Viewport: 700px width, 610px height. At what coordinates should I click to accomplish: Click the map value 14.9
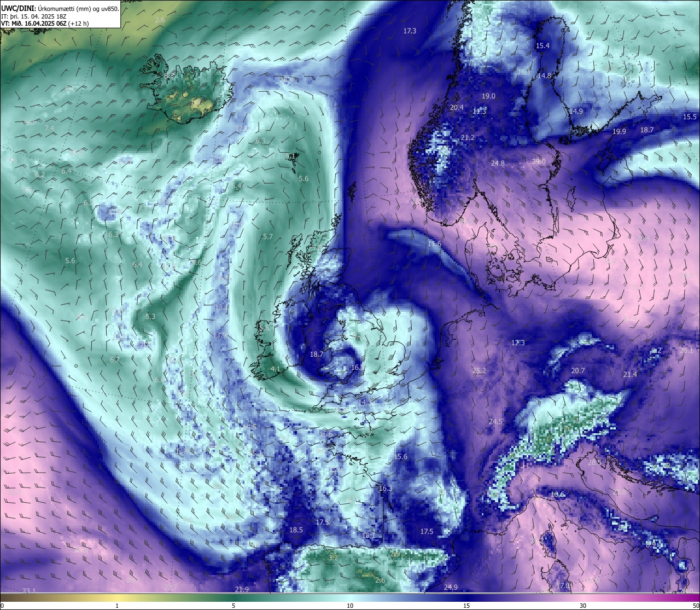tap(576, 112)
